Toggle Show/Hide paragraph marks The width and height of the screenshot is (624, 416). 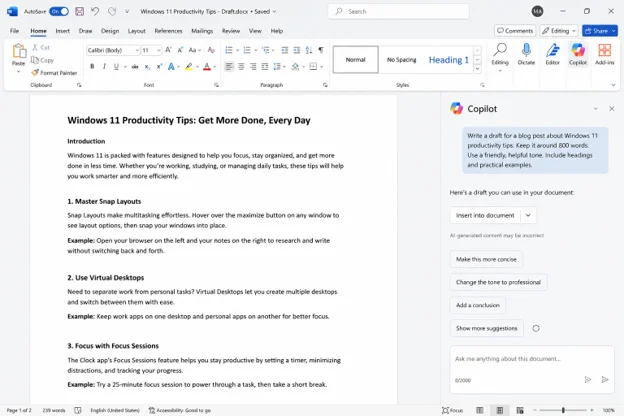pos(321,50)
